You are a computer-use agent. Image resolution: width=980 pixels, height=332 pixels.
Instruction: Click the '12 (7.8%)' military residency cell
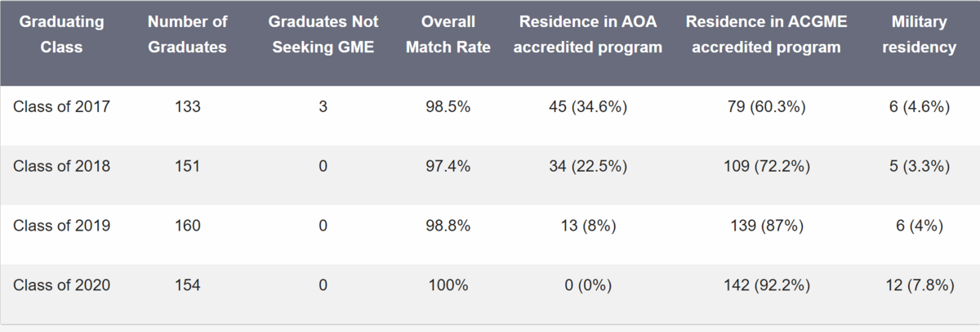pyautogui.click(x=924, y=285)
